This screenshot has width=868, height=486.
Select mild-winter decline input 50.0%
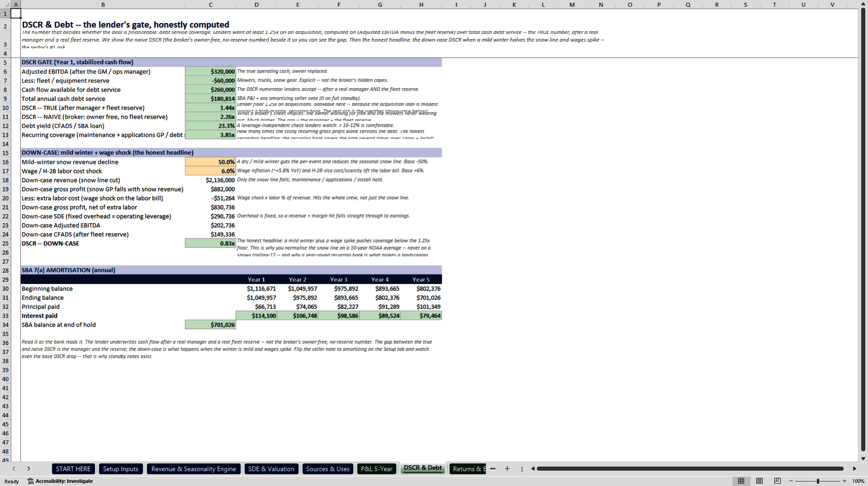(x=210, y=162)
